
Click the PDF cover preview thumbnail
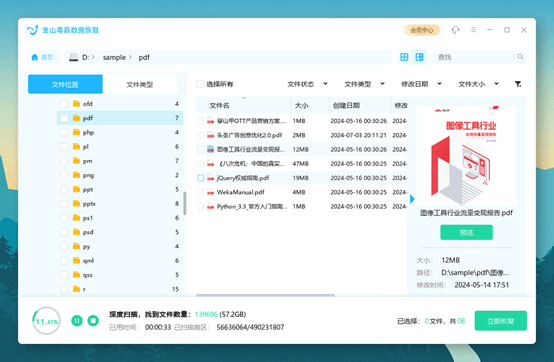point(466,156)
